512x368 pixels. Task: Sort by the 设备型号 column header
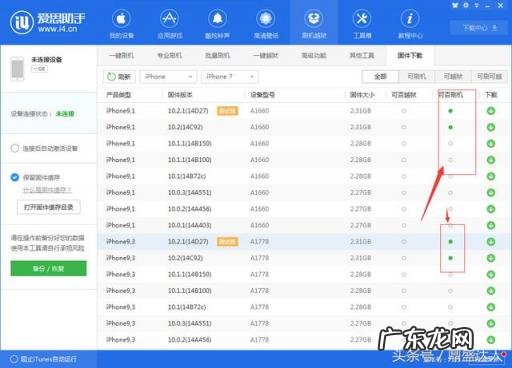(263, 95)
